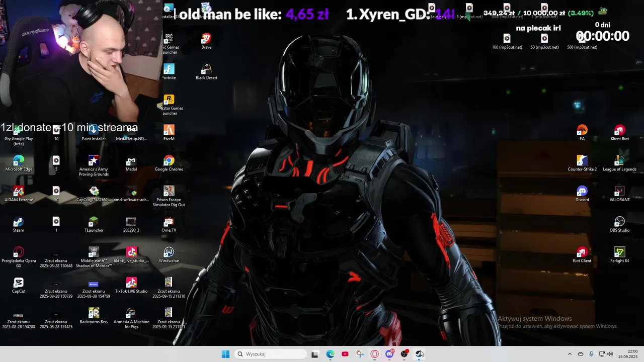Launch Middle-earth Shadow of Mordor shortcut
Viewport: 644px width, 362px height.
(94, 257)
